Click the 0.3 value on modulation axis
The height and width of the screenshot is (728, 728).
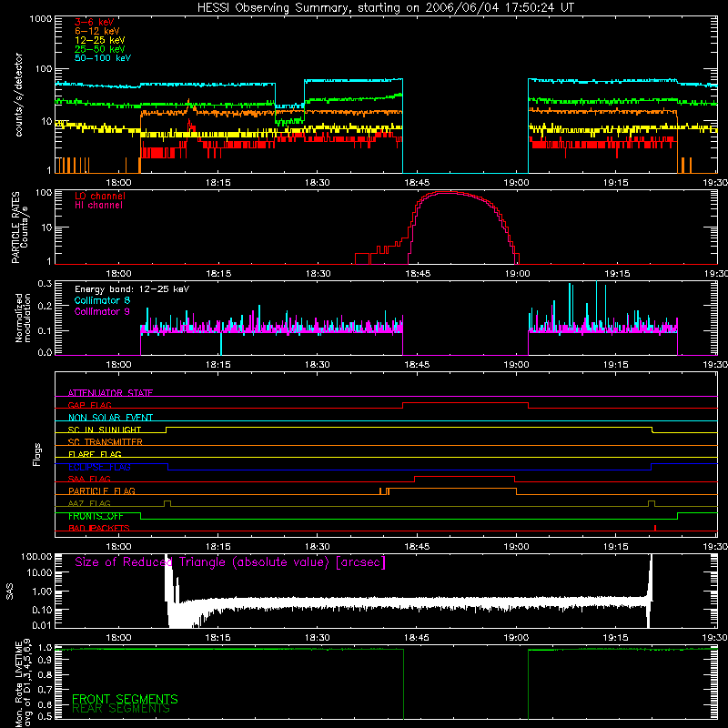point(45,283)
